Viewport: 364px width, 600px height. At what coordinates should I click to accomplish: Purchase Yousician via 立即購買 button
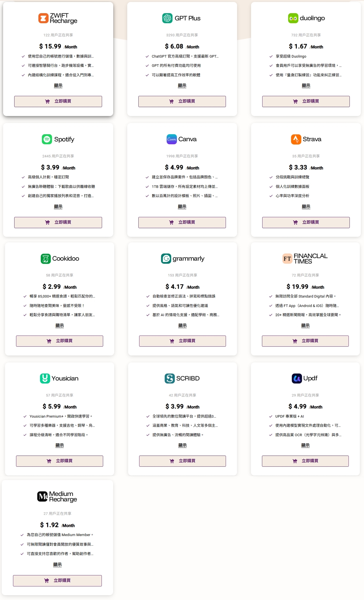tap(59, 461)
